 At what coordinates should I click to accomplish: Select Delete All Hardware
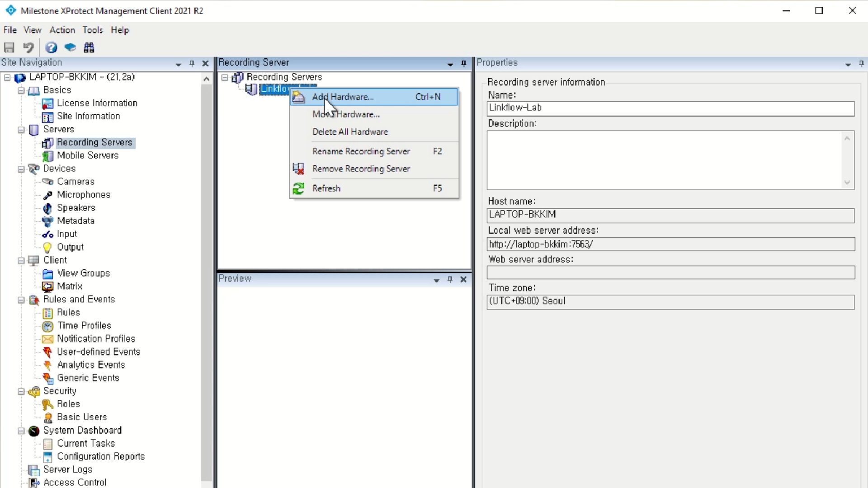(374, 132)
